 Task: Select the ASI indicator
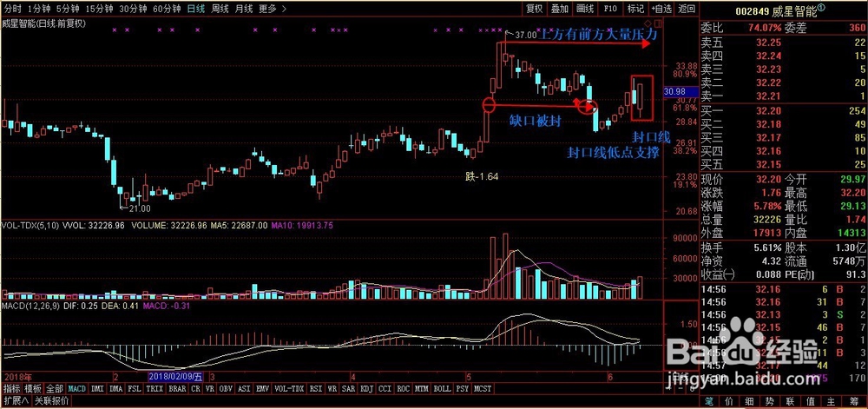(245, 388)
